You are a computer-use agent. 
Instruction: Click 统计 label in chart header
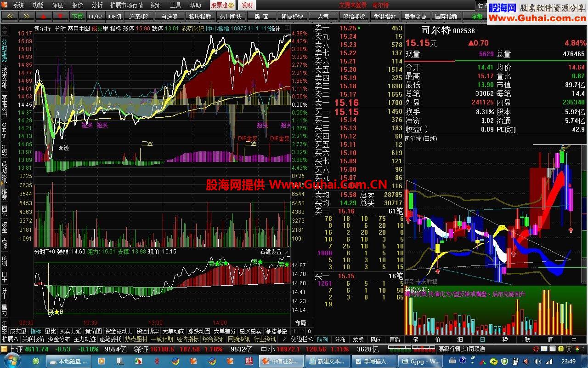pos(275,28)
